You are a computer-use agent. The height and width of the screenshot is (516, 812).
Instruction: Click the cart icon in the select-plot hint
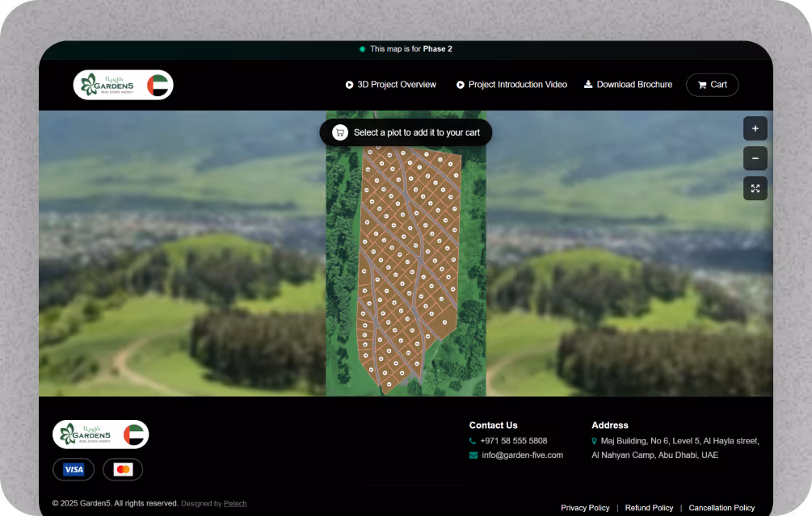coord(340,132)
